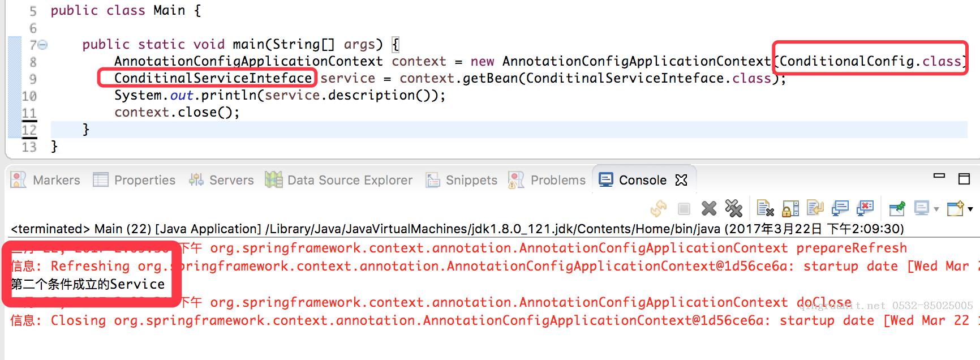Click Show Console on standard error icon

pyautogui.click(x=865, y=209)
